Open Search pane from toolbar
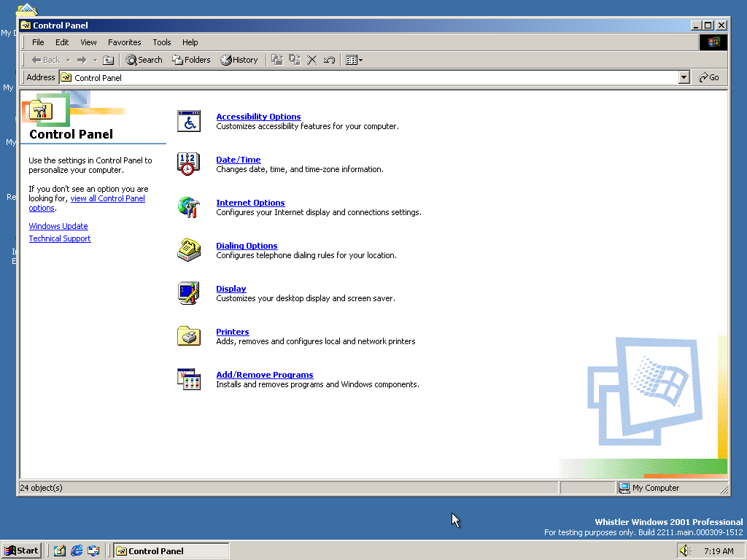Screen dimensions: 747x560 coord(144,60)
